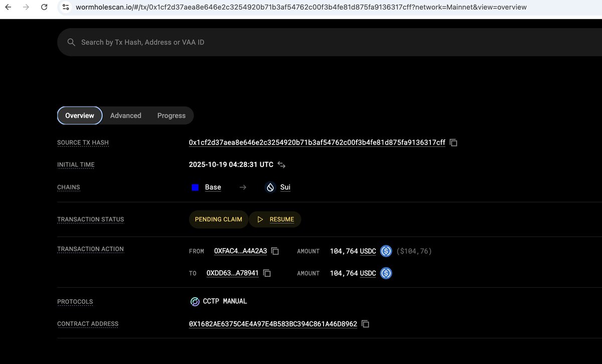The image size is (602, 364).
Task: Click the CCTP MANUAL protocol text
Action: pyautogui.click(x=225, y=301)
